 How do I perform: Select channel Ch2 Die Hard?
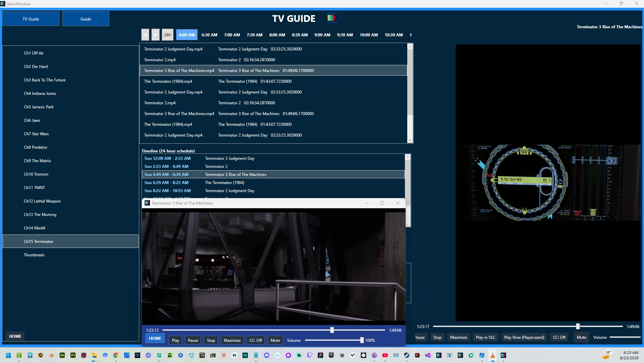(x=71, y=67)
